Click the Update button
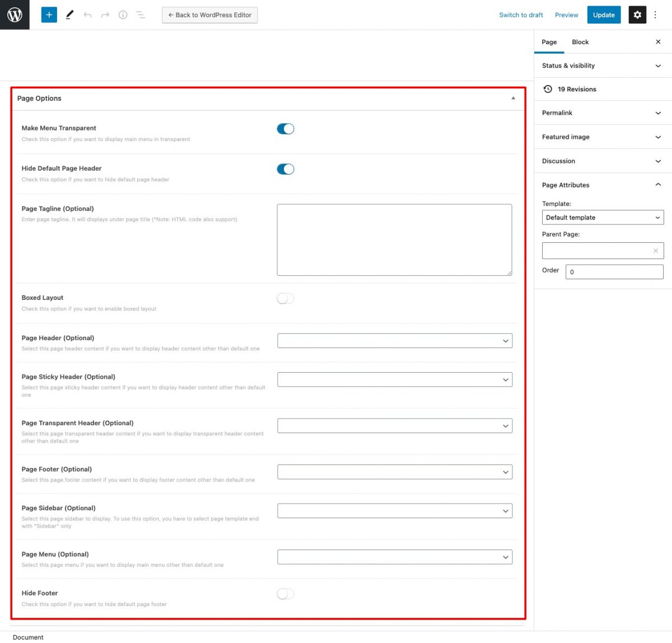 pos(604,15)
